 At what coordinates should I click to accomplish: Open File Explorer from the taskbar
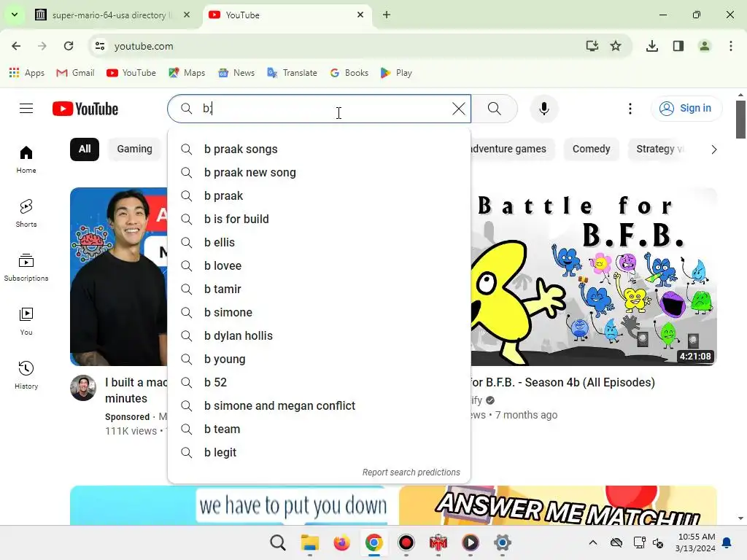click(309, 542)
